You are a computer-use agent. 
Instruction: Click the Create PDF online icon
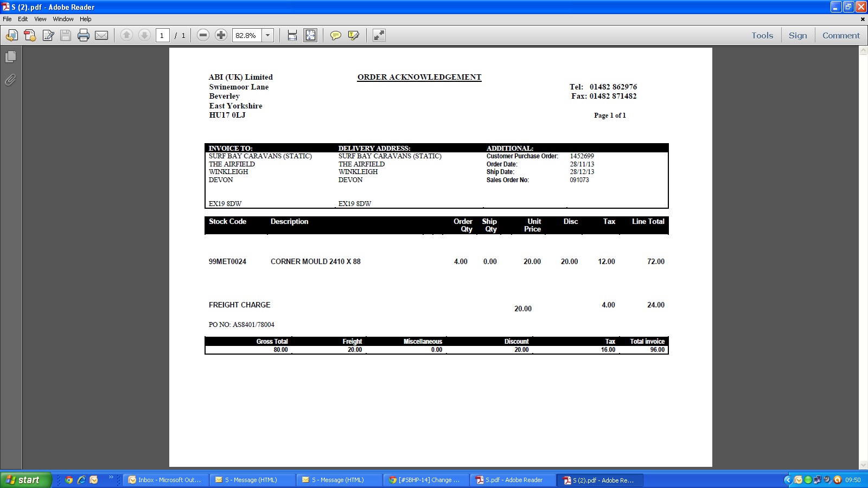coord(30,36)
